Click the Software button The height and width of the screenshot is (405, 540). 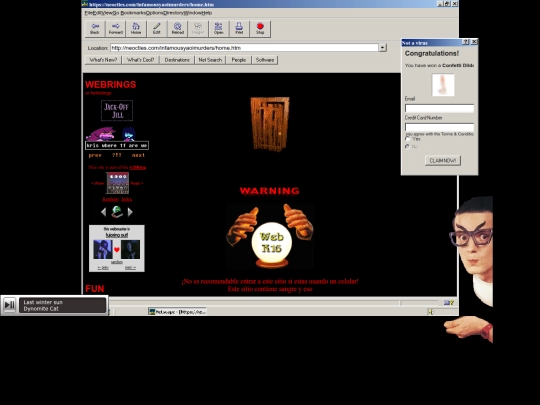point(265,60)
